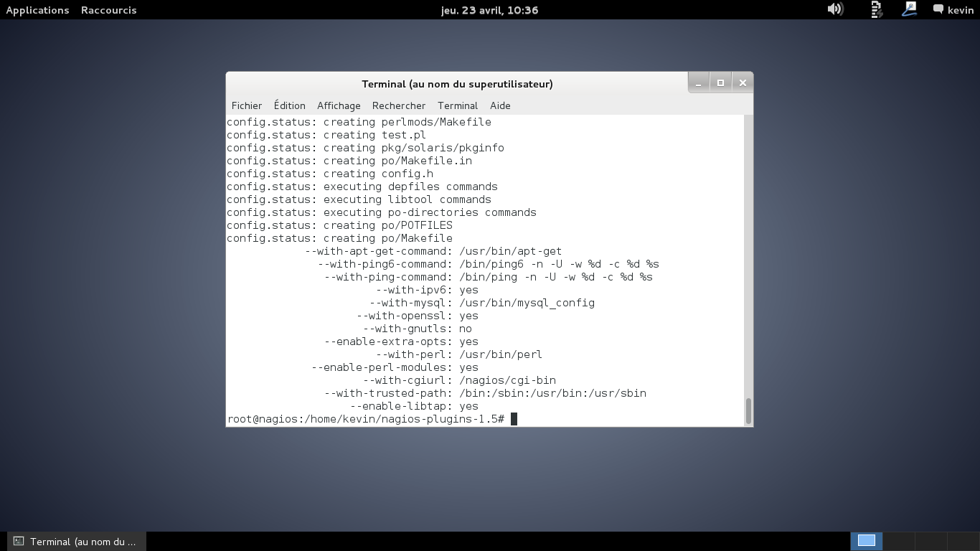Open the wired network connection icon
The image size is (980, 551).
click(x=910, y=9)
